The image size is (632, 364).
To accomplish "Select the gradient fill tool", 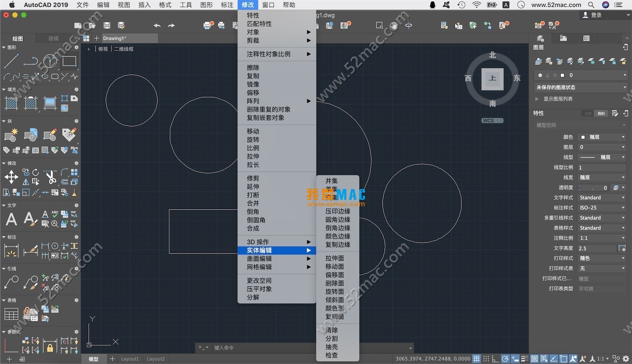I will point(50,104).
